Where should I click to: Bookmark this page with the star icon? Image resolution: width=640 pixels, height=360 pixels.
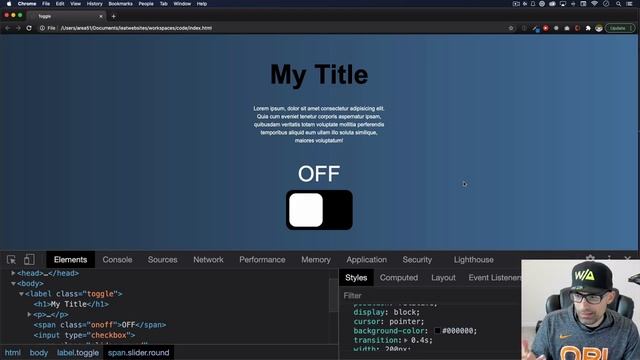511,28
